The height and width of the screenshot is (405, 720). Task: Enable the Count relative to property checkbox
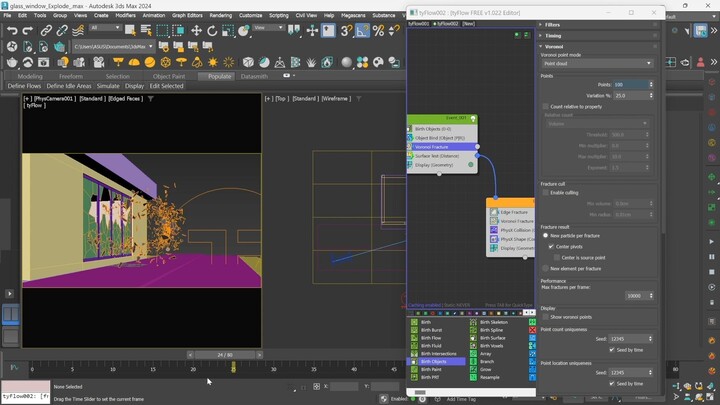click(545, 106)
